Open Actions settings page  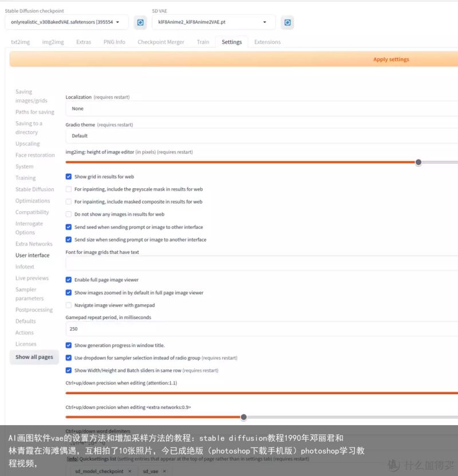25,333
